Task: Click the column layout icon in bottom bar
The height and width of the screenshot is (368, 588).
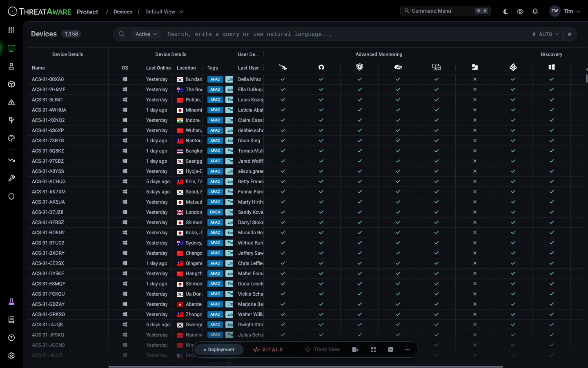Action: [373, 350]
